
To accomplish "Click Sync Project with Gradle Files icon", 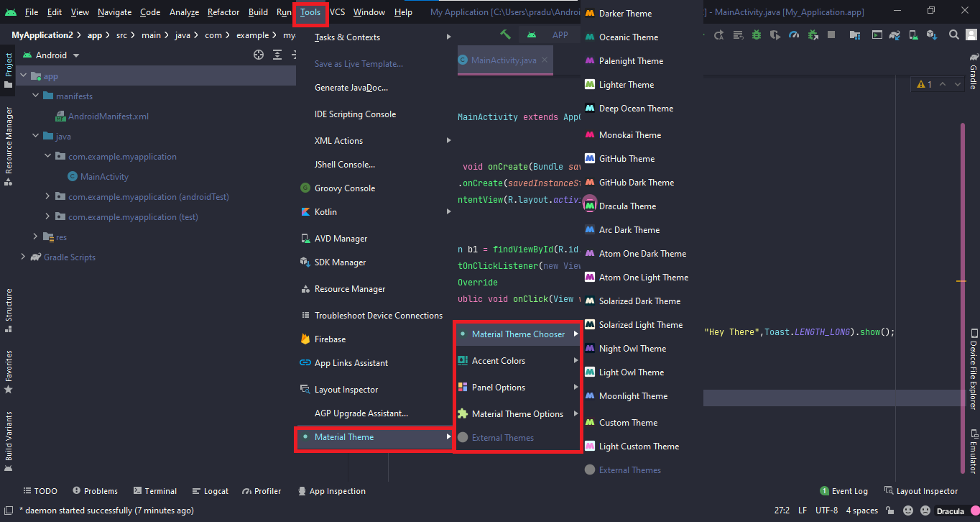I will 895,35.
